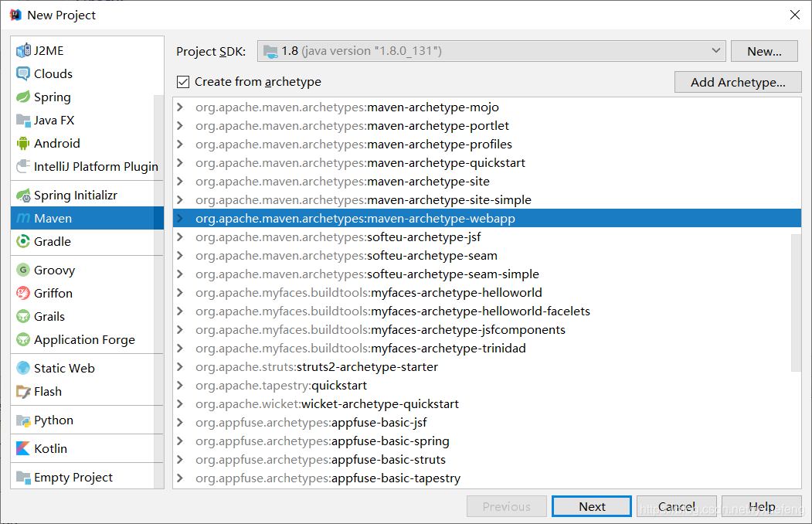This screenshot has width=812, height=524.
Task: Click the Next button
Action: pos(591,506)
